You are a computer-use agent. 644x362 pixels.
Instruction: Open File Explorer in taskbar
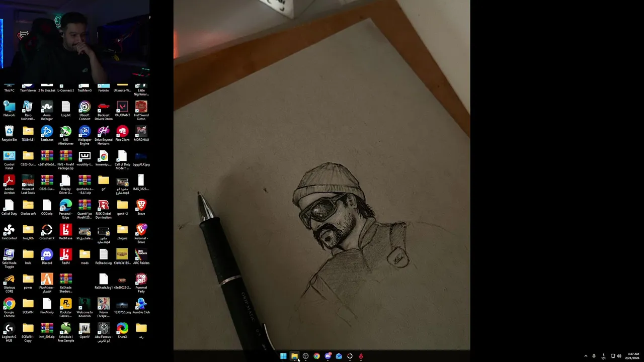[294, 356]
